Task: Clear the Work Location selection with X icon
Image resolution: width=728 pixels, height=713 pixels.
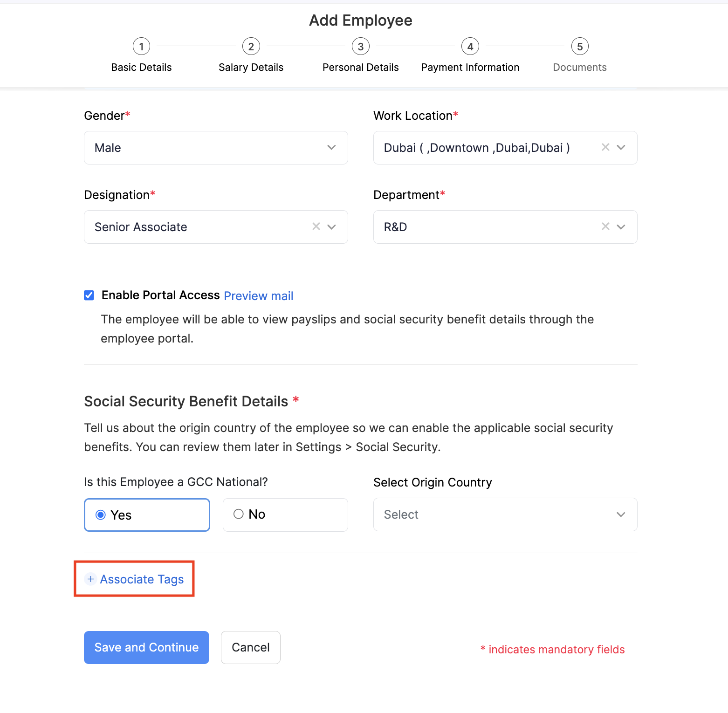Action: click(605, 147)
